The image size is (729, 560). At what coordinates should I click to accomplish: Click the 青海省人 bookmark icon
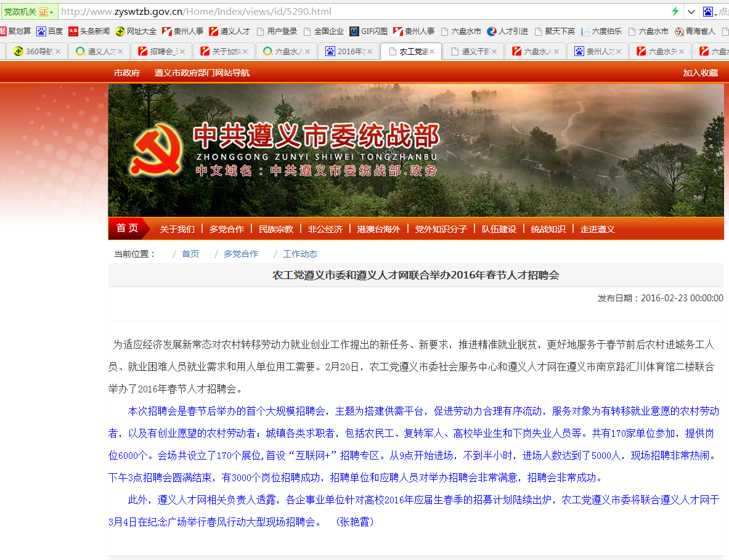click(x=679, y=31)
